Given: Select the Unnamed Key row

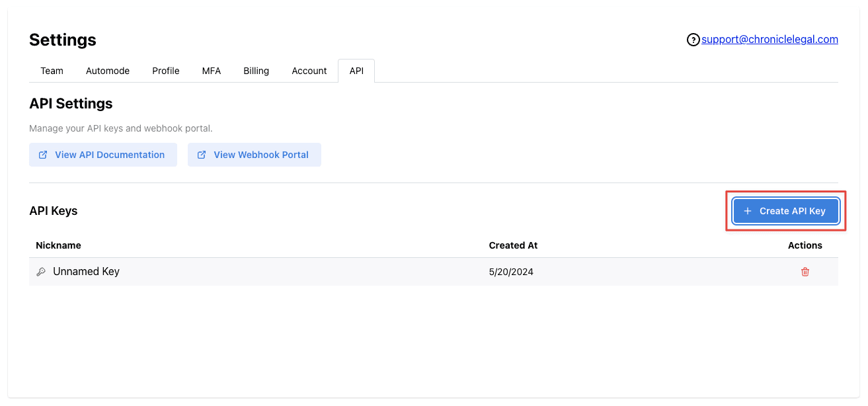Looking at the screenshot, I should point(264,271).
